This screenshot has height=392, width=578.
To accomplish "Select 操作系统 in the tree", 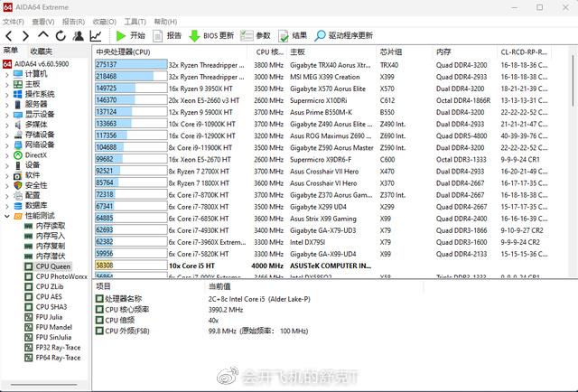I will click(x=40, y=94).
